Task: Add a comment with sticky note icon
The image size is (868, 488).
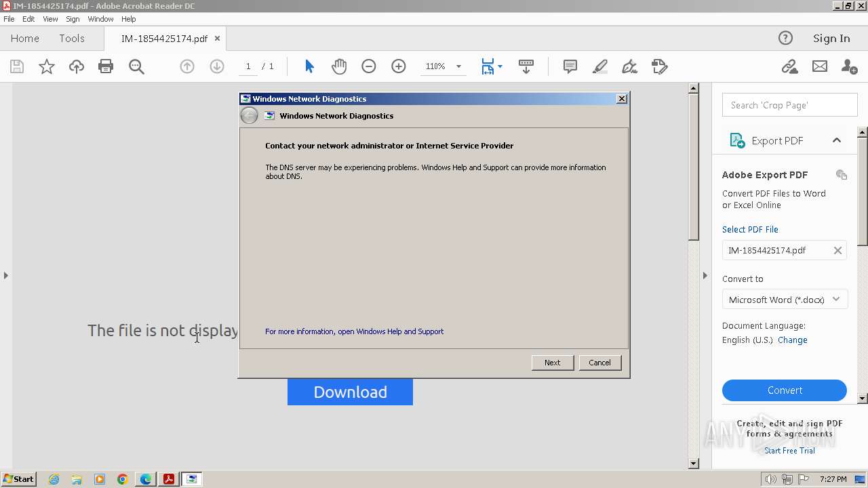Action: pos(570,66)
